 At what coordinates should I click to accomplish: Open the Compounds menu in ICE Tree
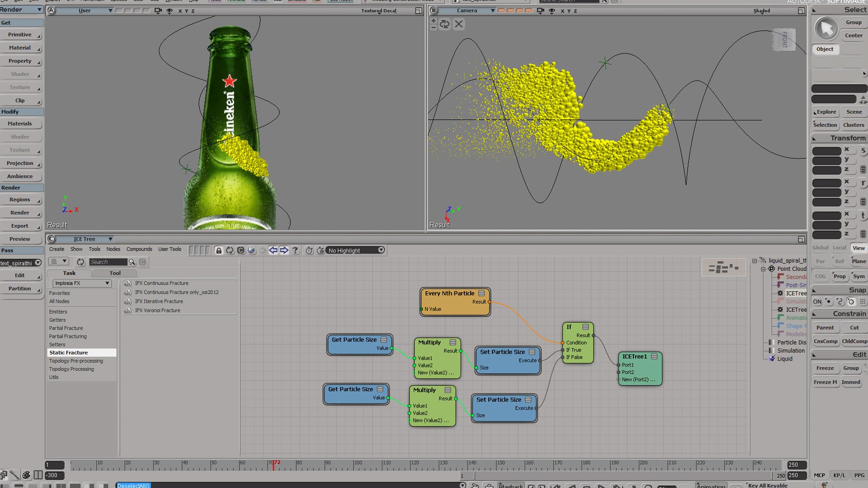[x=139, y=249]
